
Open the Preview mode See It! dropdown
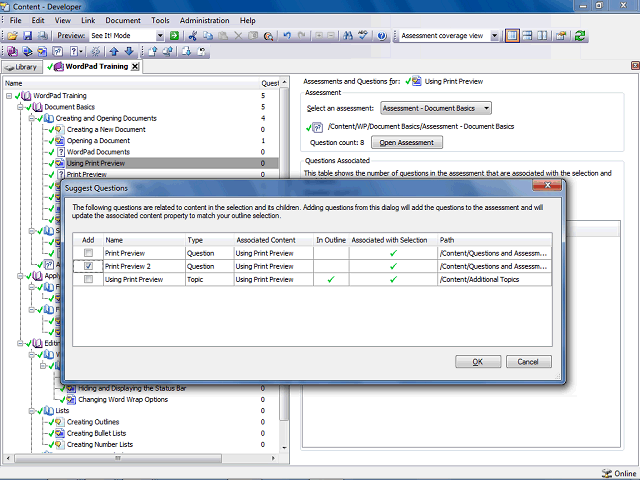160,36
